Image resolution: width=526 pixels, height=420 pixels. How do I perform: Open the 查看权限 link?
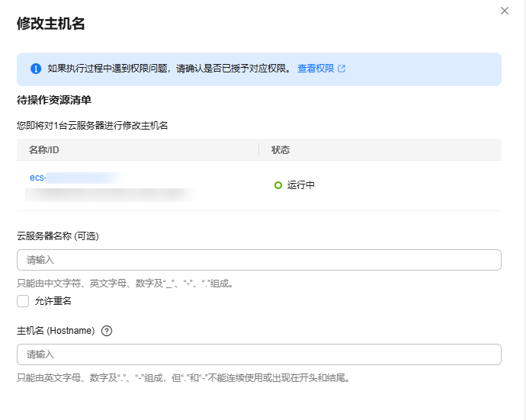316,69
